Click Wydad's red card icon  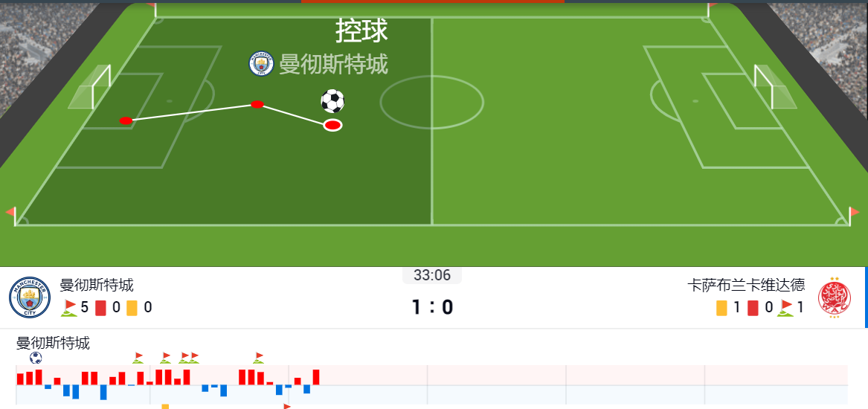[x=753, y=307]
